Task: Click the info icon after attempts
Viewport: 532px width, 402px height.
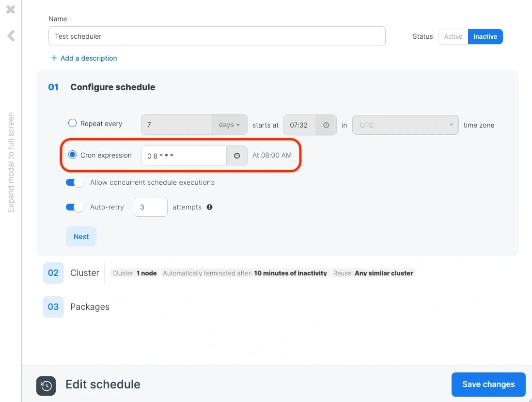Action: [210, 207]
